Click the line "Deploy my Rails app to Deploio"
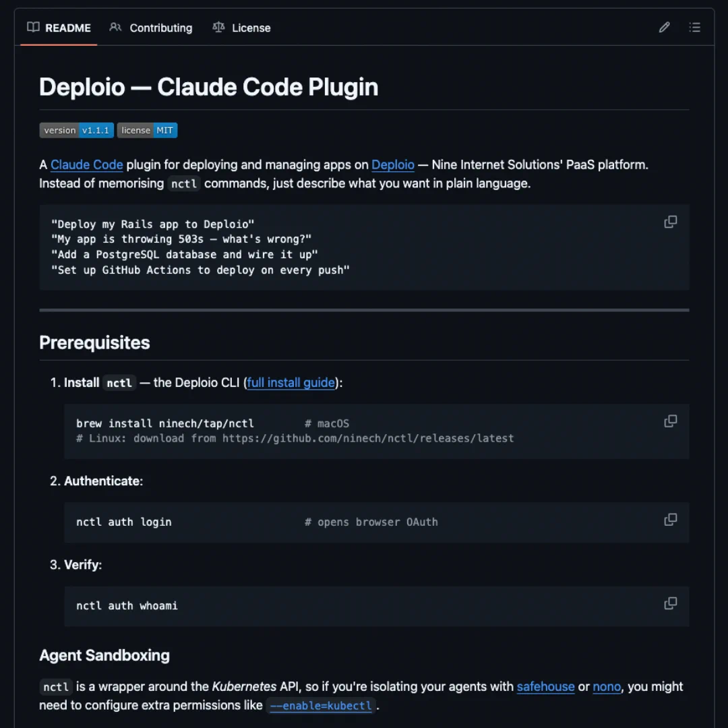Image resolution: width=728 pixels, height=728 pixels. pyautogui.click(x=153, y=224)
